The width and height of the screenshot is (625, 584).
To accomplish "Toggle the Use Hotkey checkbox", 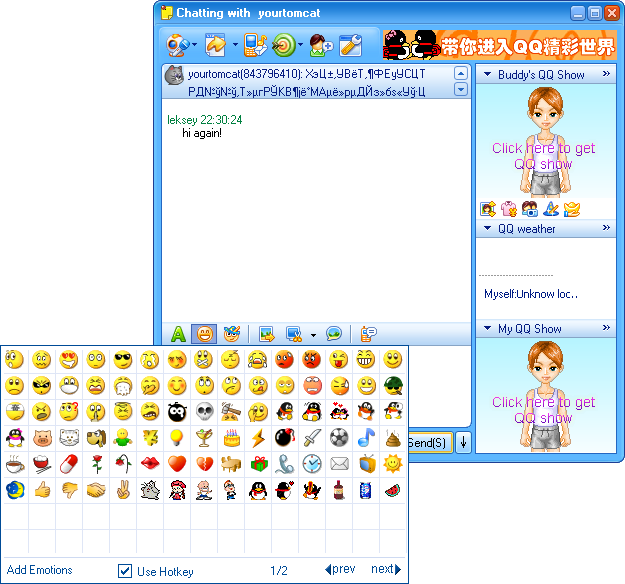I will tap(125, 571).
